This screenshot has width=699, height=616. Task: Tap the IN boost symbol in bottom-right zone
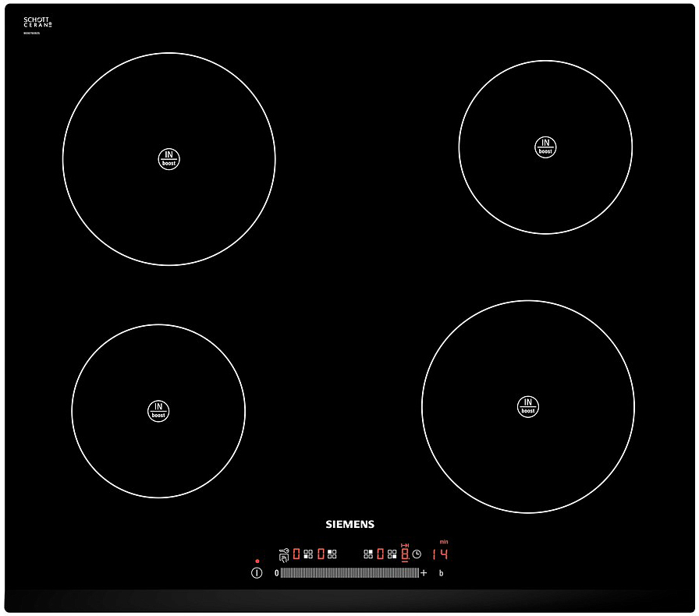tap(528, 406)
